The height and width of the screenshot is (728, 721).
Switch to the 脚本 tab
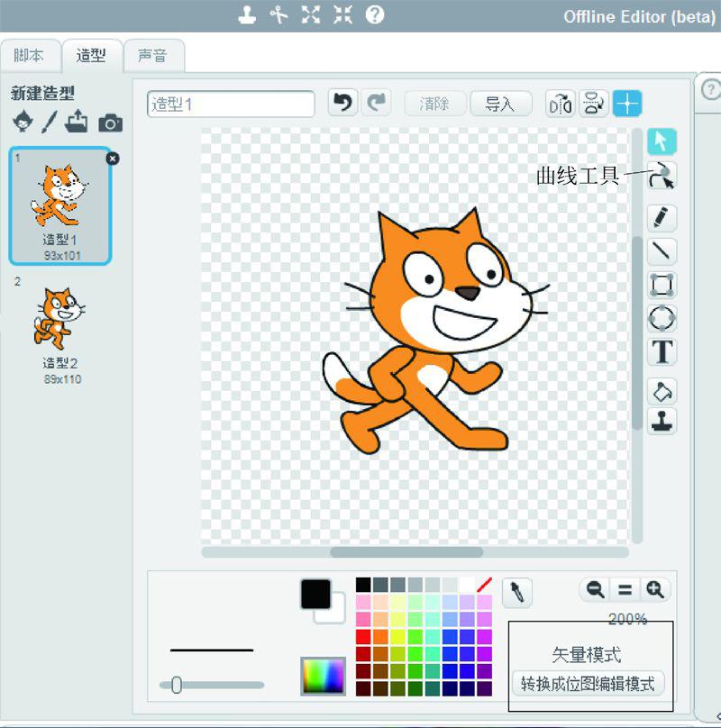tap(29, 56)
